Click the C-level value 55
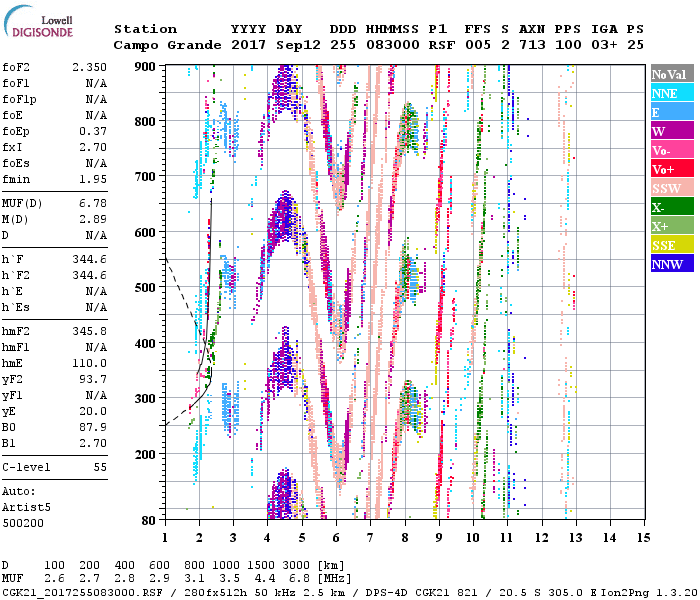The height and width of the screenshot is (600, 700). click(x=100, y=467)
